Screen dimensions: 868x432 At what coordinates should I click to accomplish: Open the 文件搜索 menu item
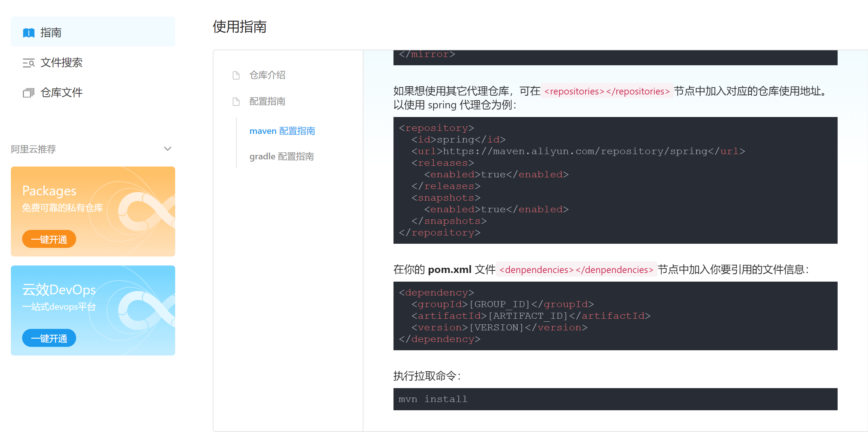click(62, 63)
